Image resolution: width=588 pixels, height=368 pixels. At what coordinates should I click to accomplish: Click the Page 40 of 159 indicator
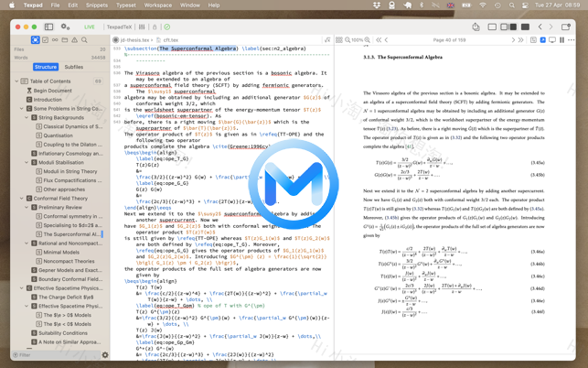coord(449,39)
